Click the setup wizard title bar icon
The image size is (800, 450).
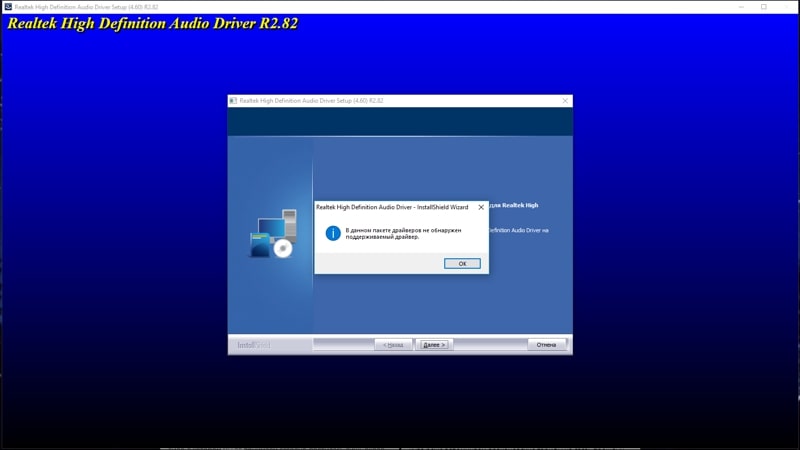point(233,101)
